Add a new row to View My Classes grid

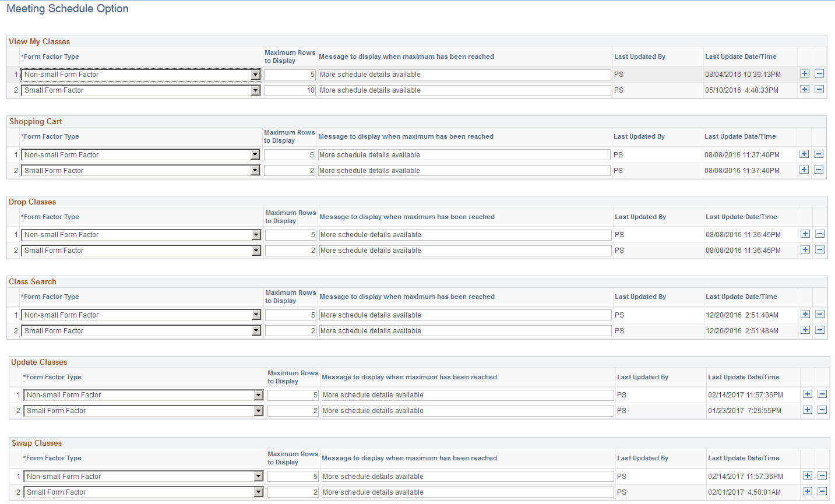[805, 73]
